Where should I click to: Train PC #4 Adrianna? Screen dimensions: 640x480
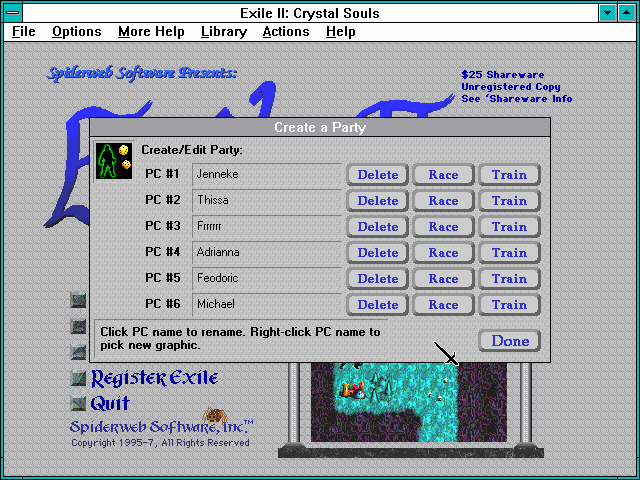click(x=509, y=253)
